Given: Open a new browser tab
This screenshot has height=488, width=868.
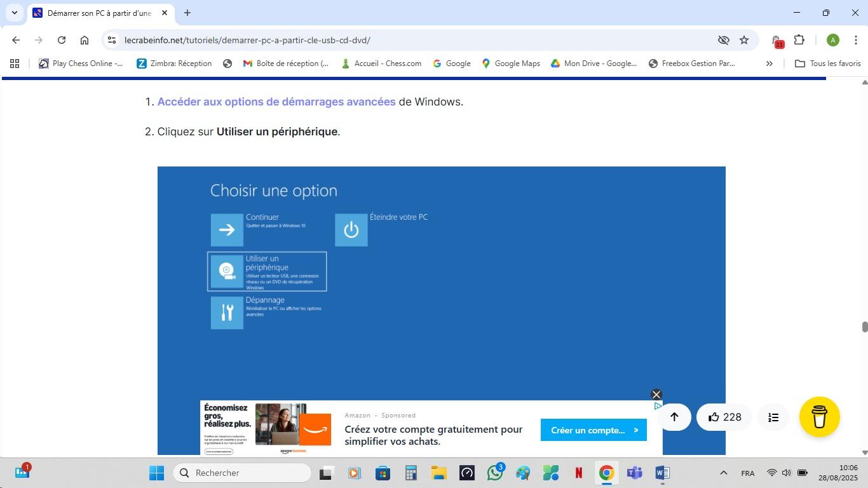Looking at the screenshot, I should (x=187, y=13).
